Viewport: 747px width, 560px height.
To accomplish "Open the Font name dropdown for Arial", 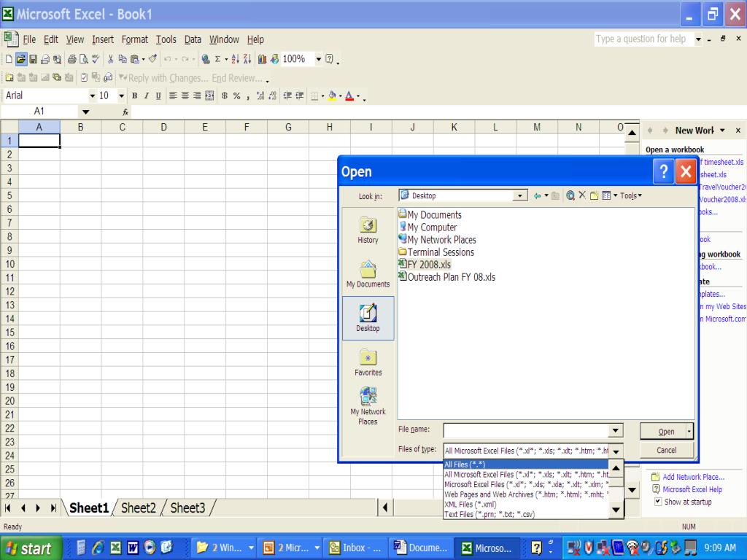I will [x=92, y=96].
